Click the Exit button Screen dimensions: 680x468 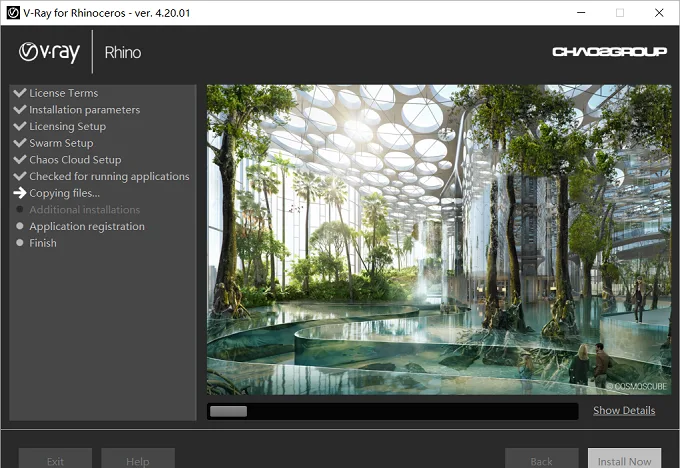point(55,458)
